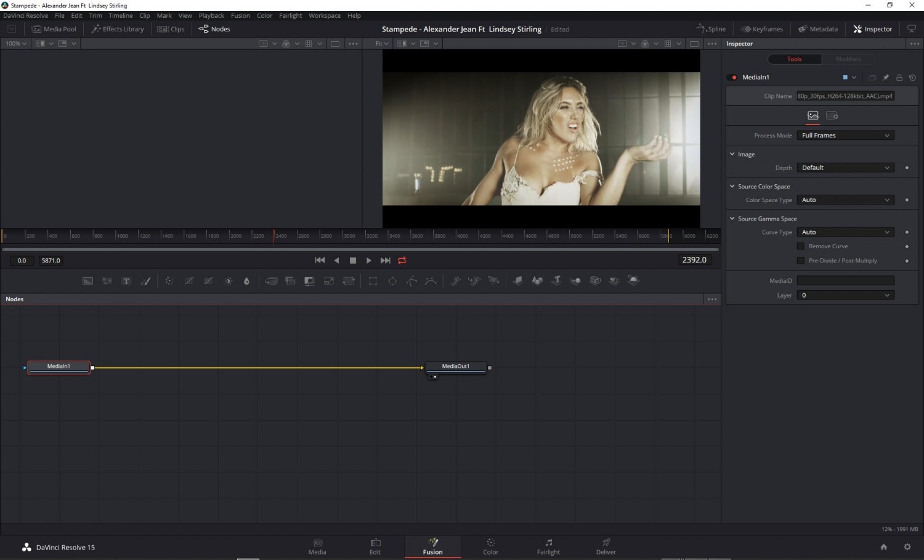Switch to the Fairlight page
The width and height of the screenshot is (924, 560).
(x=548, y=546)
